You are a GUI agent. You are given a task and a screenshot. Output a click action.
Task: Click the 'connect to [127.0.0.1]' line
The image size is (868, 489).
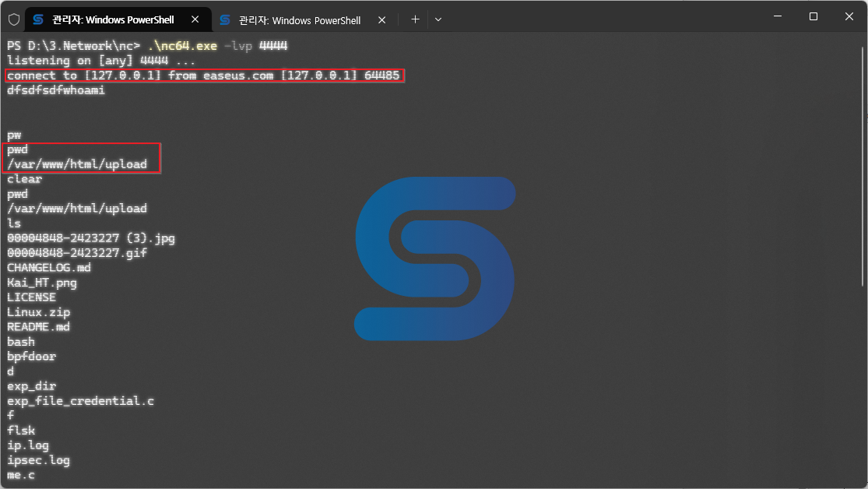(x=203, y=76)
